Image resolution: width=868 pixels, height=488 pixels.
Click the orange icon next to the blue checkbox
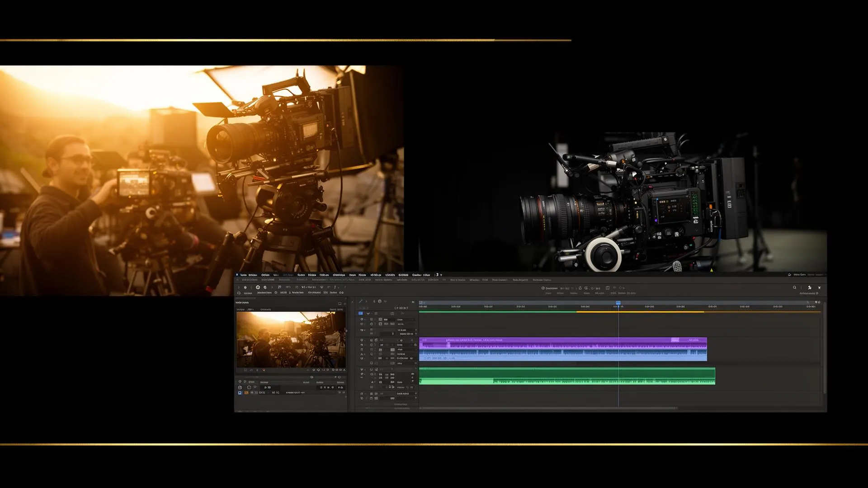point(246,393)
